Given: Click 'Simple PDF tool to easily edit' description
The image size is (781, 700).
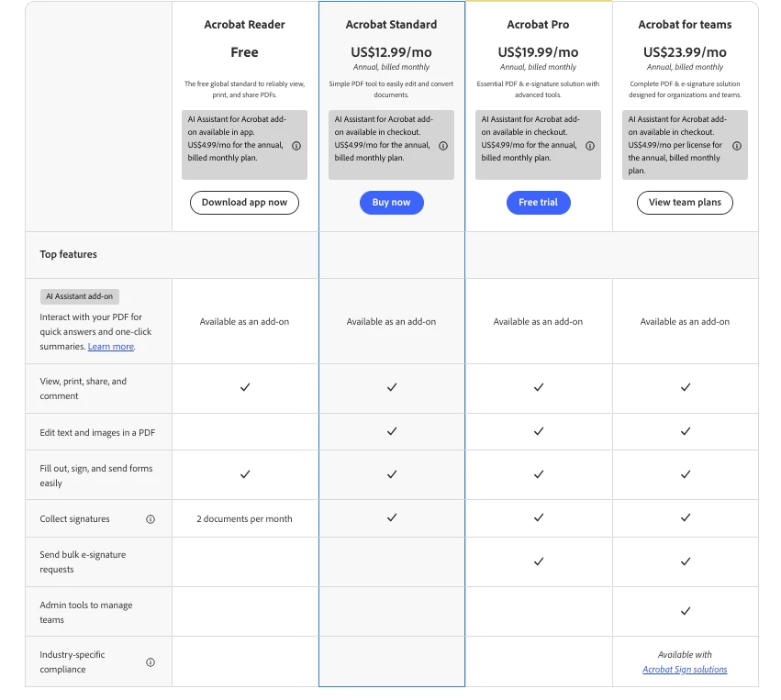Looking at the screenshot, I should click(391, 89).
